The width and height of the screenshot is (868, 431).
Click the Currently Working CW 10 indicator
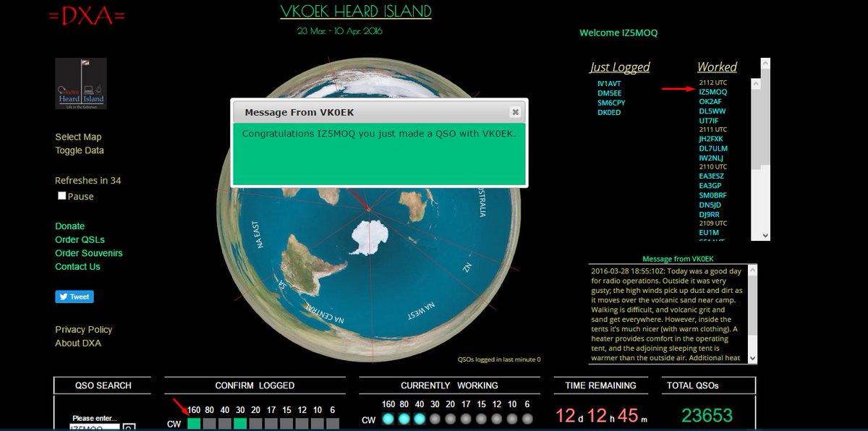(x=512, y=419)
